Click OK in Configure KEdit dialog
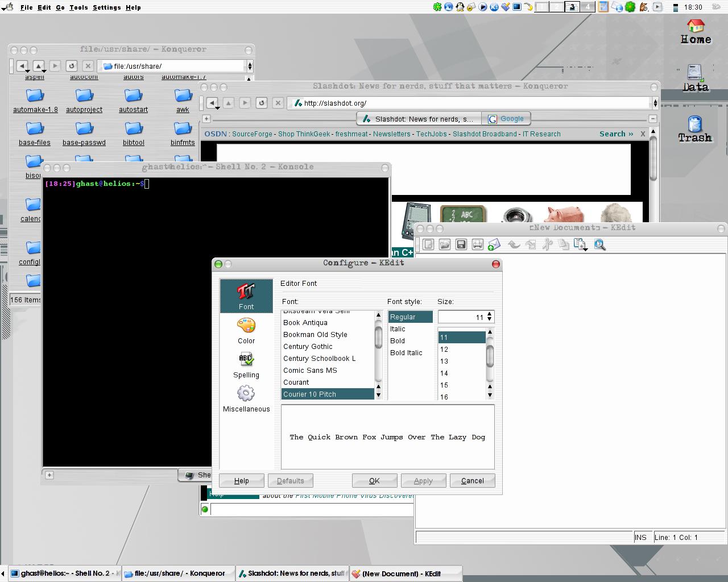The image size is (728, 582). click(374, 480)
